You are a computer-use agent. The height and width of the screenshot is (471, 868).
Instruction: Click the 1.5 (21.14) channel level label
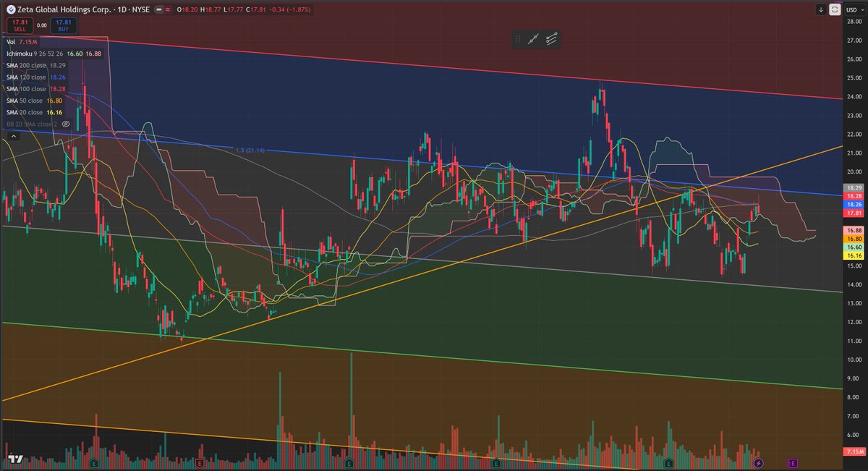coord(250,150)
